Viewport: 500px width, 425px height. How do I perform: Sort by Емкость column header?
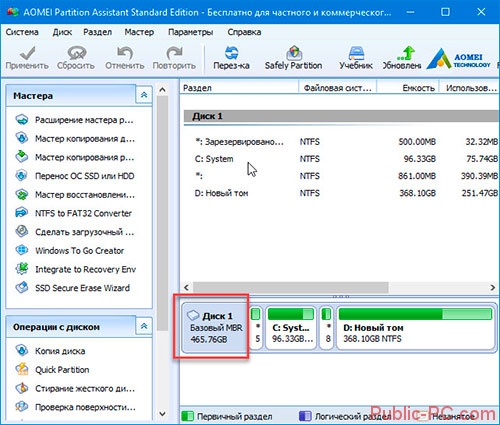click(408, 88)
